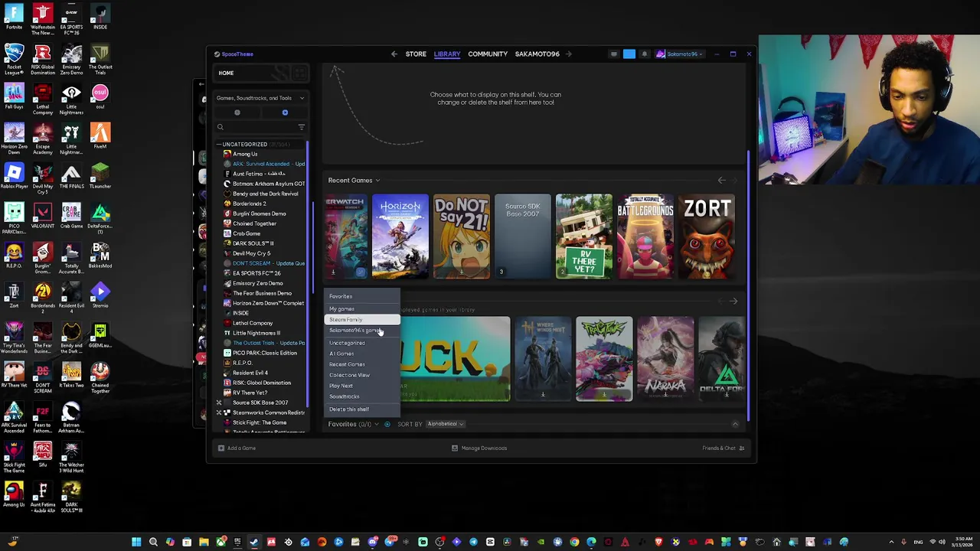Screen dimensions: 980x551
Task: Open Manage Downloads at the bottom
Action: (x=479, y=448)
